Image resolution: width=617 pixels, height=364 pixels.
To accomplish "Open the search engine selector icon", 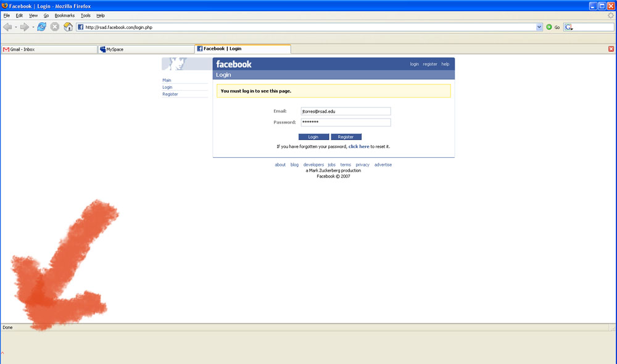I will tap(568, 27).
